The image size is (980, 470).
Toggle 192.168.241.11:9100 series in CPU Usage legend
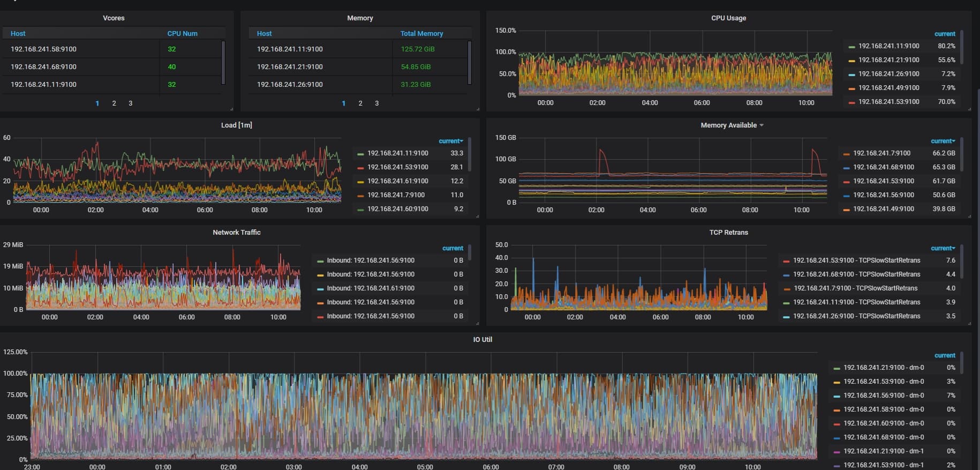[888, 47]
